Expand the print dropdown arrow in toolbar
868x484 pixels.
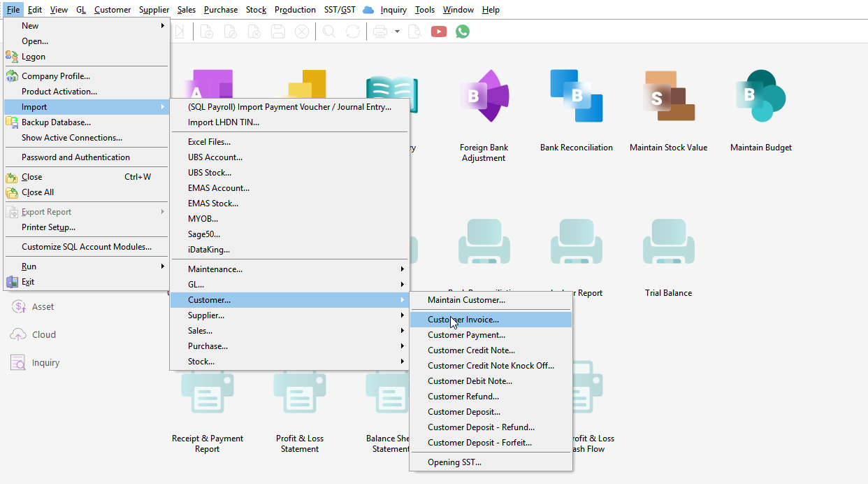(397, 31)
